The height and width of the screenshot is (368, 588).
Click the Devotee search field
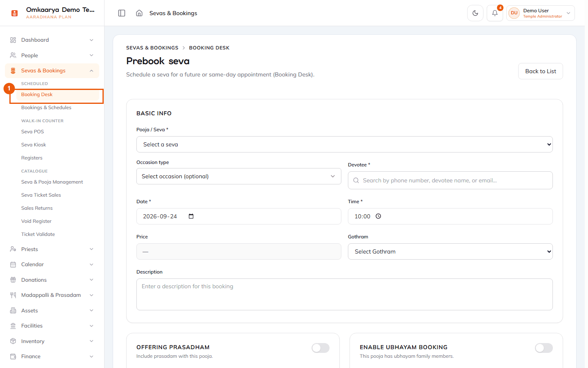tap(450, 180)
